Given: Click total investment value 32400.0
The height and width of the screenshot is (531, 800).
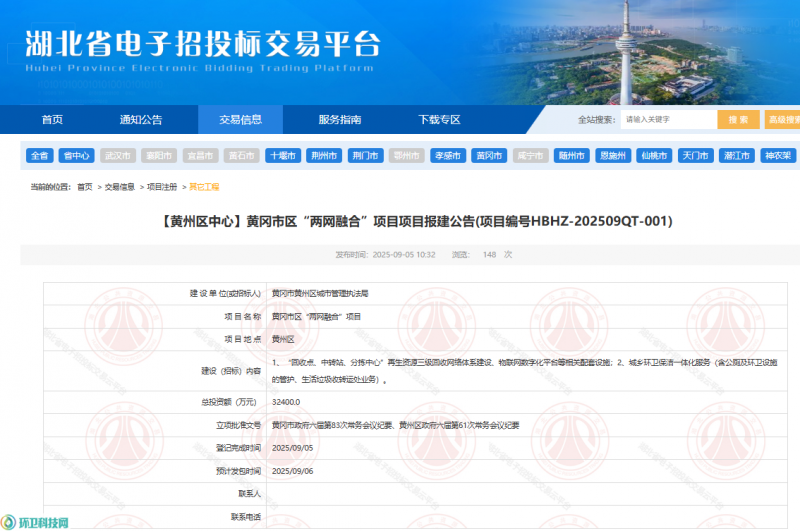Looking at the screenshot, I should tap(286, 402).
